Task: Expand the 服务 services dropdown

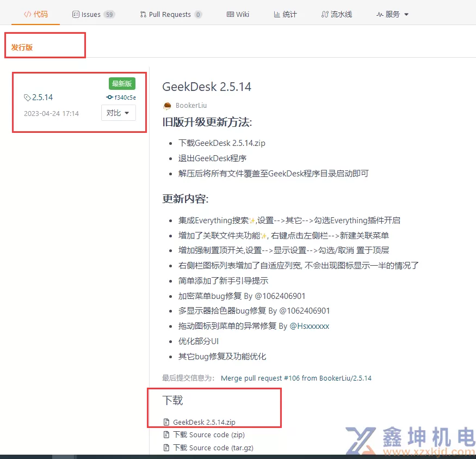Action: pyautogui.click(x=393, y=14)
